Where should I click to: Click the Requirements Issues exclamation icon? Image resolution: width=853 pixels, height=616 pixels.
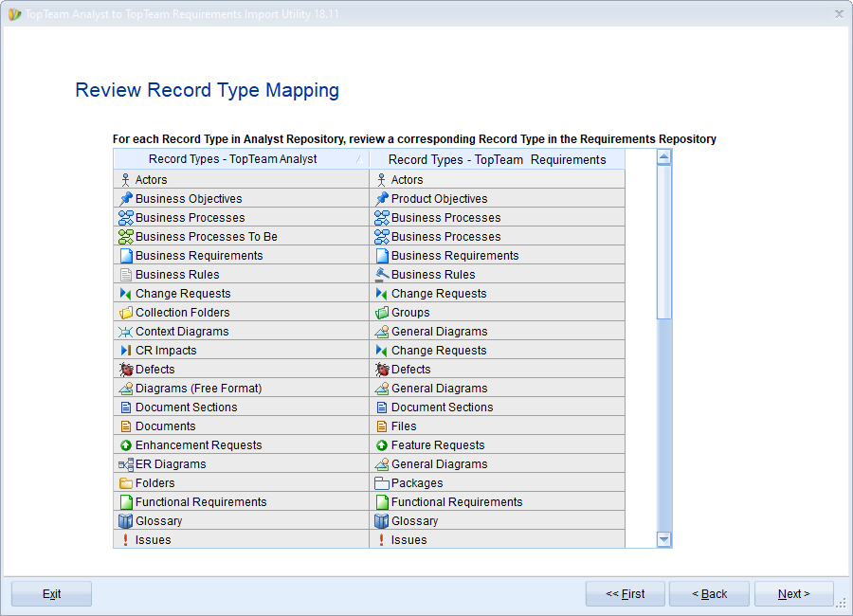click(381, 540)
